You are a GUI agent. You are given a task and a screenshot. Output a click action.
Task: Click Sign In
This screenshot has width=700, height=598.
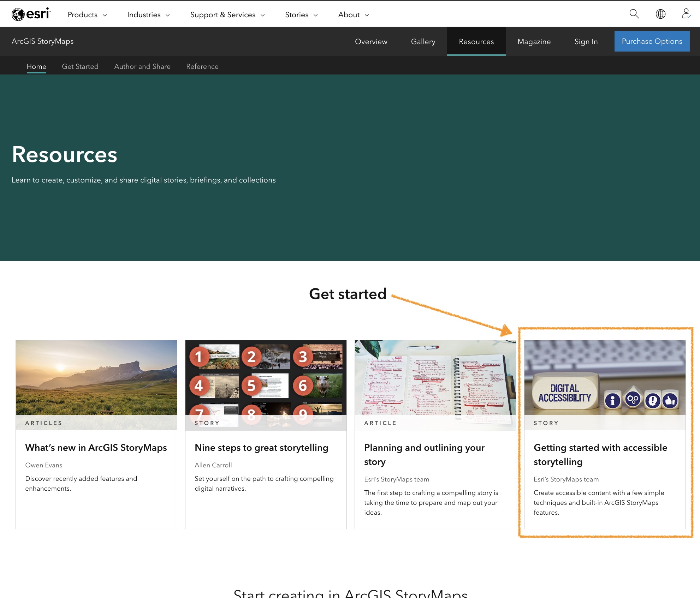click(586, 41)
